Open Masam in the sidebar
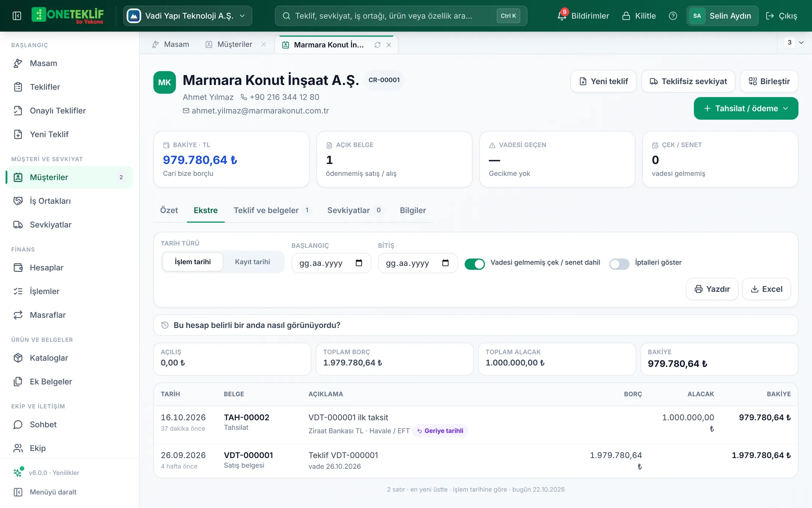Screen dimensions: 812x508 click(x=70, y=63)
